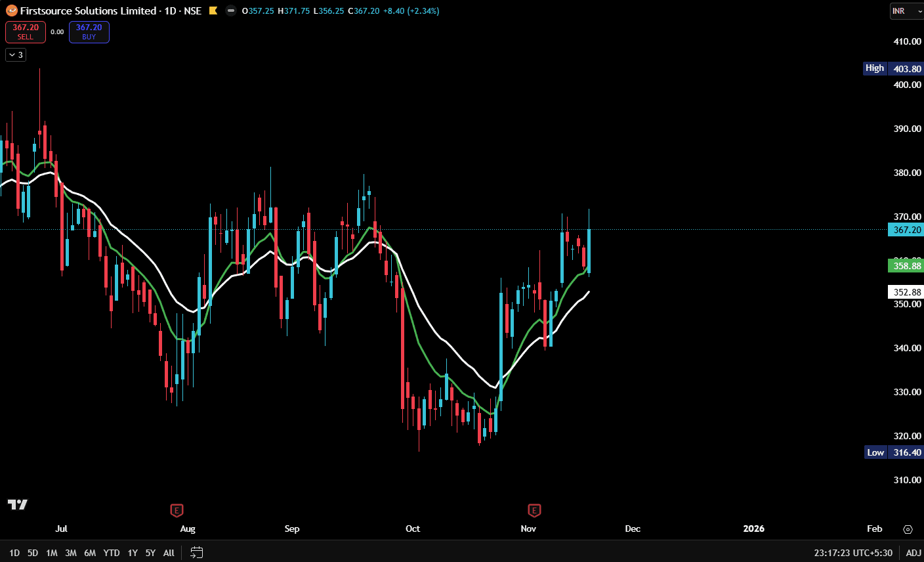Click the high value H371.75
Image resolution: width=924 pixels, height=562 pixels.
point(294,11)
